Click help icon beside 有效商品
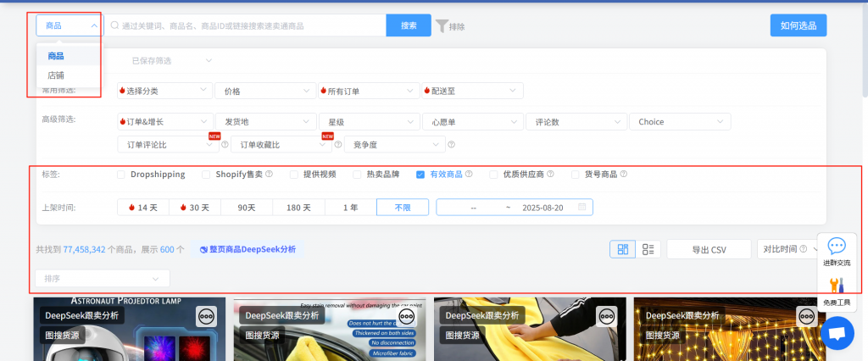Viewport: 868px width, 361px height. 469,174
